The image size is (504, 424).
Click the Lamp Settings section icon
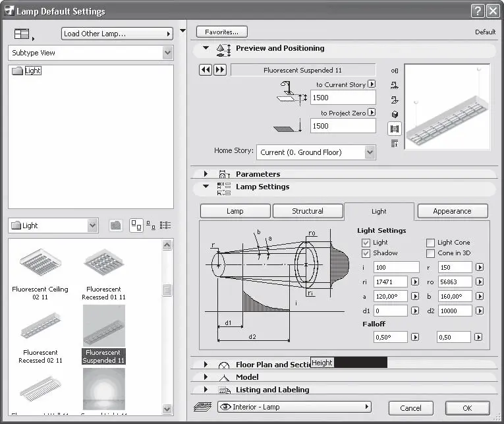coord(224,189)
